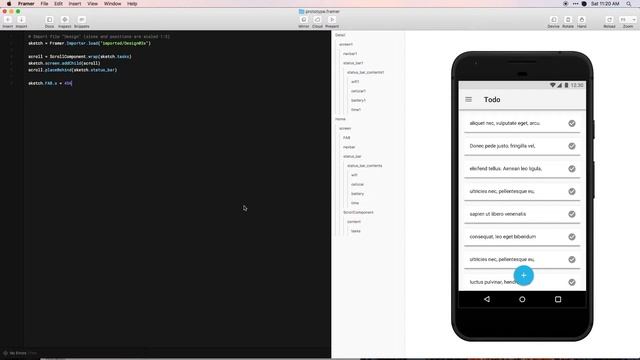Click the battery icon in phone status bar
This screenshot has height=360, width=640.
coord(566,85)
